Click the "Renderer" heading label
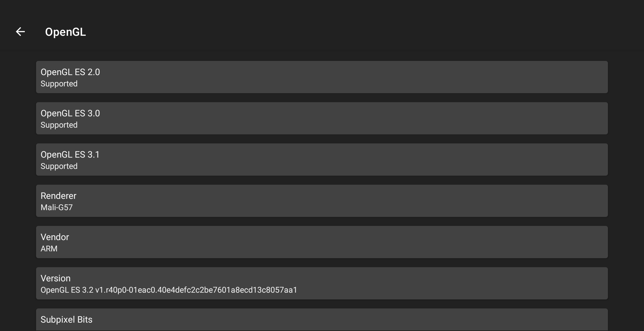The image size is (644, 331). tap(58, 196)
